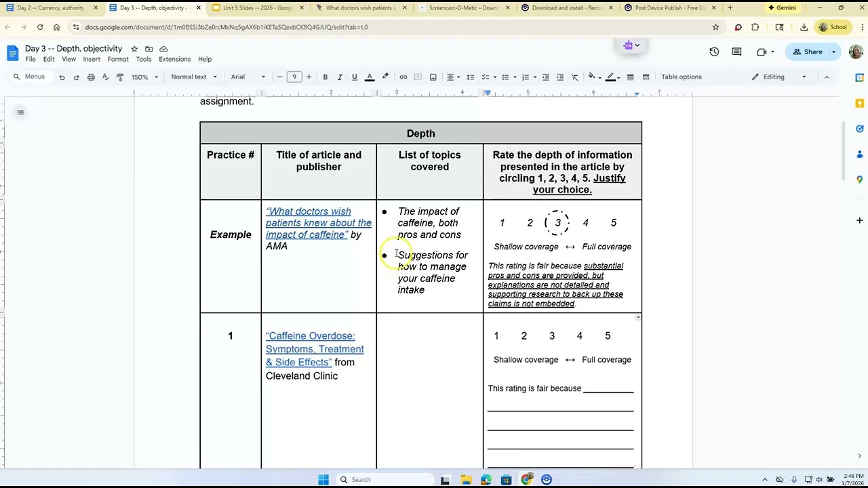Image resolution: width=868 pixels, height=488 pixels.
Task: Open the File menu
Action: [31, 60]
